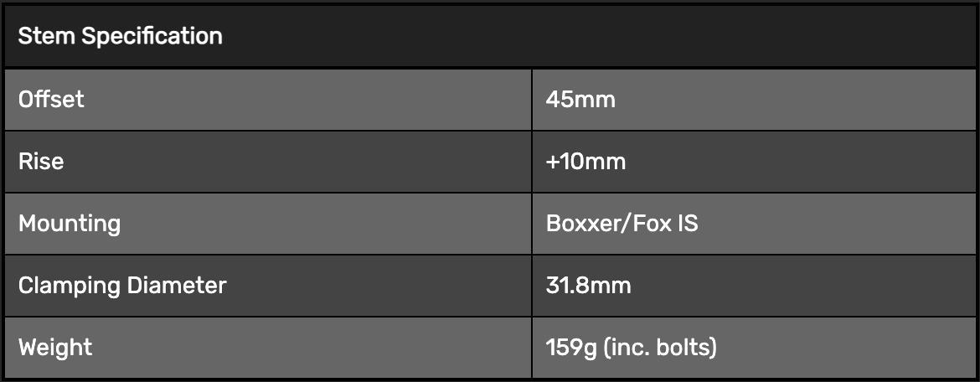980x382 pixels.
Task: Click the Offset row label
Action: tap(51, 100)
